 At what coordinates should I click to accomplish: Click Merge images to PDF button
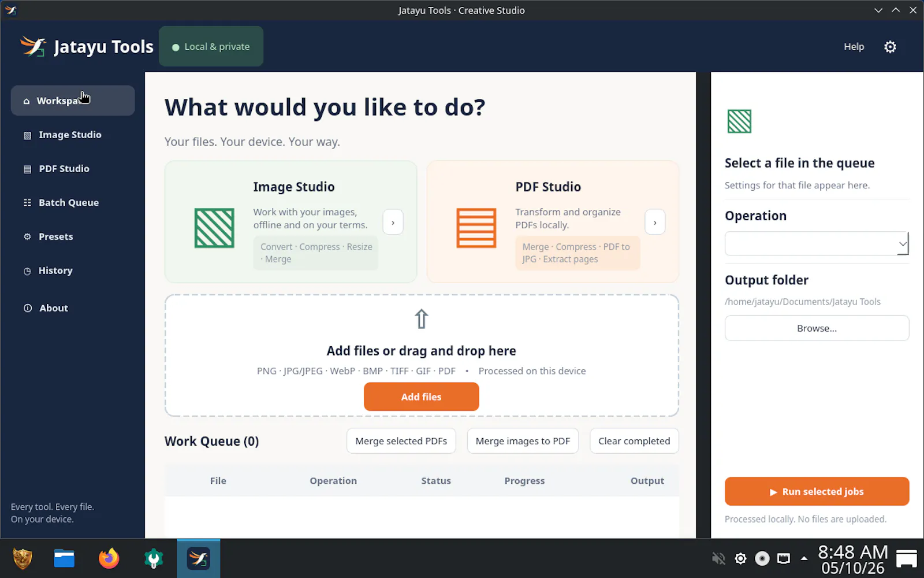(x=523, y=441)
